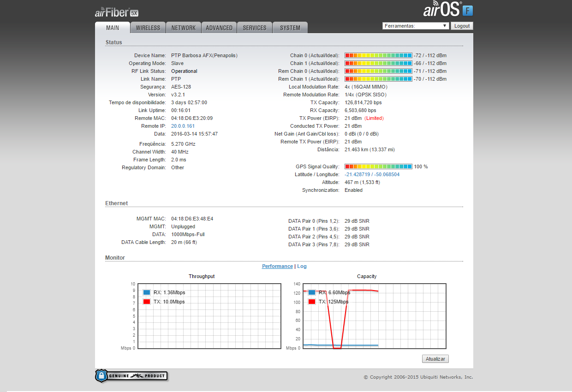Switch to the MAIN tab
The width and height of the screenshot is (572, 392).
(113, 28)
